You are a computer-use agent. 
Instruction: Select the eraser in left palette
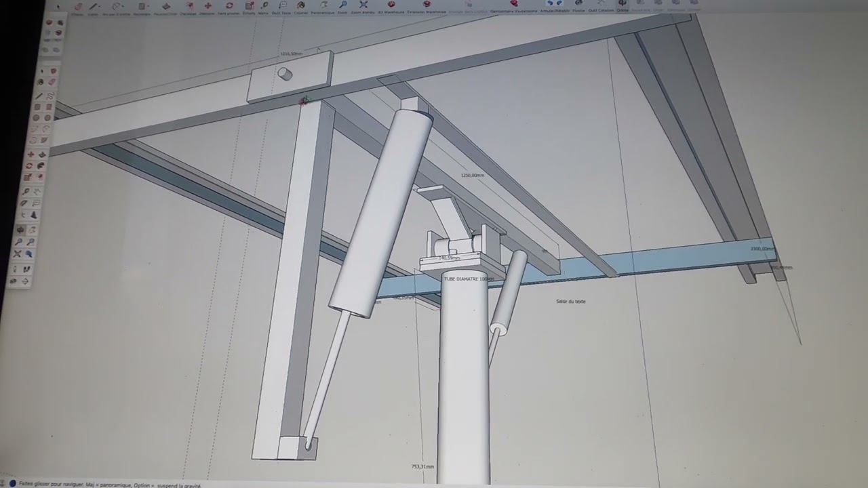tap(52, 82)
